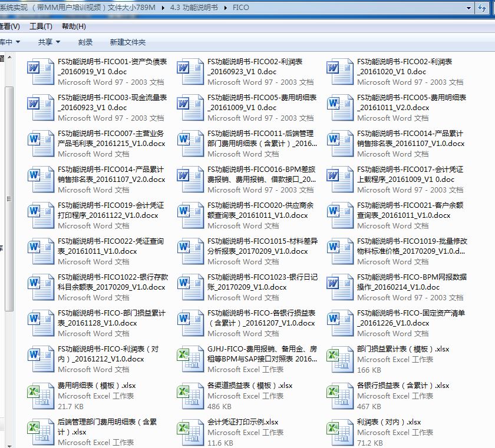This screenshot has height=448, width=495.
Task: Select Word icon of FICO02-利润表_20161020 doc
Action: coord(339,72)
